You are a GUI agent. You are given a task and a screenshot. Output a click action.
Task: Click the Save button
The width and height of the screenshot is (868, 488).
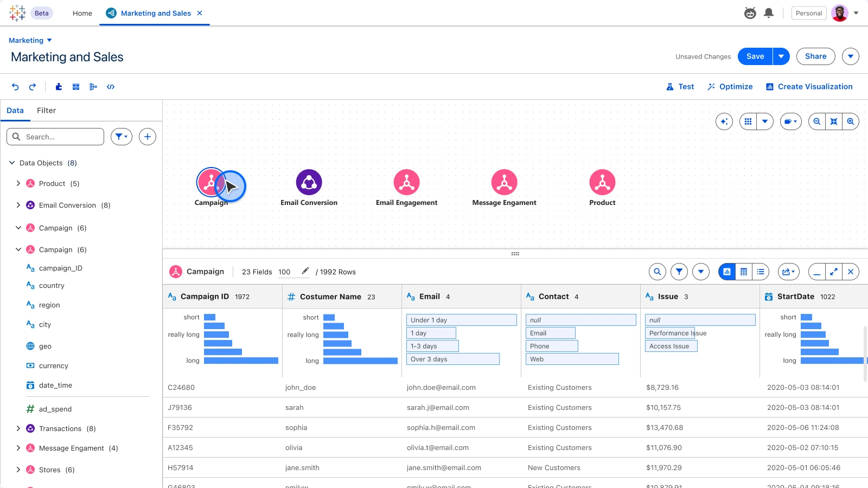[755, 56]
